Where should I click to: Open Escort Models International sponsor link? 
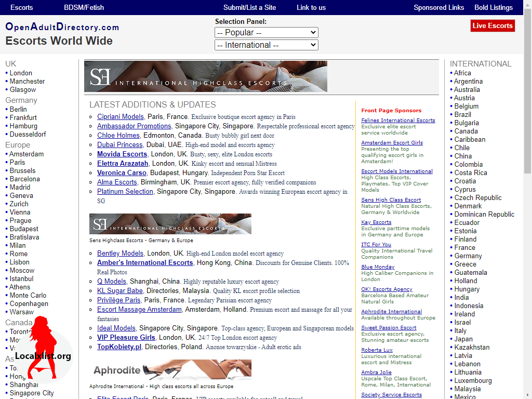(x=397, y=171)
